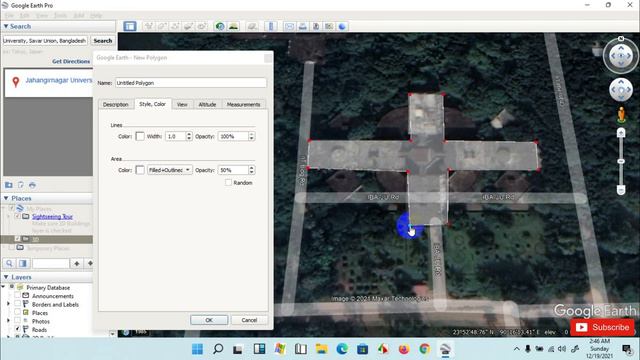The image size is (640, 360).
Task: Click the View in Google Maps icon
Action: (x=329, y=26)
